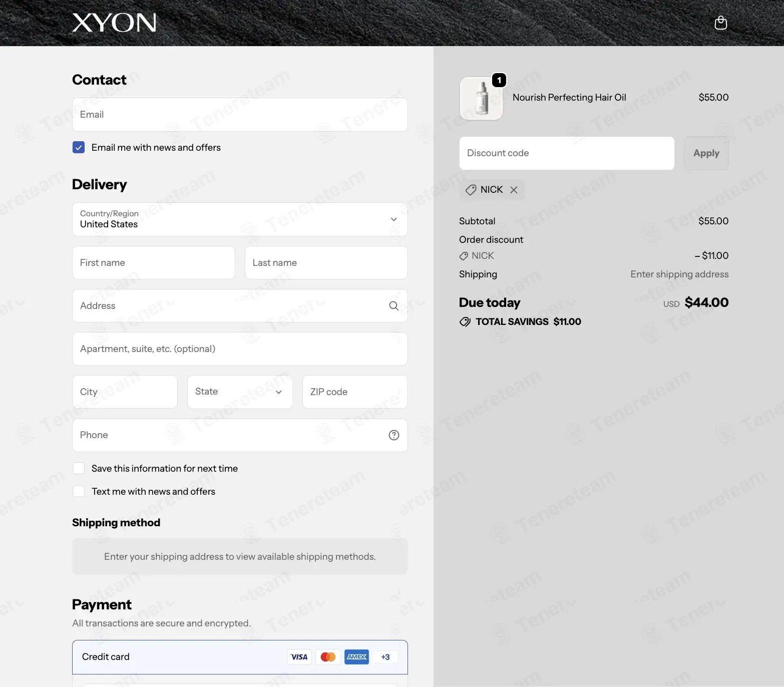Click 'All transactions are secure and encrypted.' text
This screenshot has height=687, width=784.
(x=161, y=623)
